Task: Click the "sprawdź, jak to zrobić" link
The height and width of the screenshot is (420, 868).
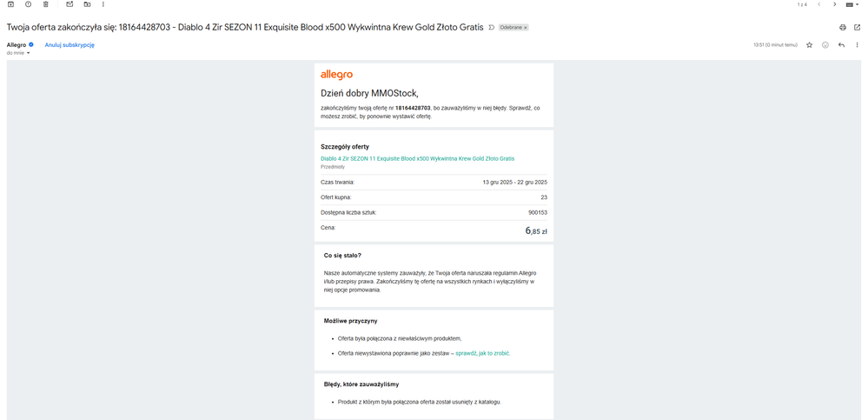Action: pyautogui.click(x=482, y=353)
